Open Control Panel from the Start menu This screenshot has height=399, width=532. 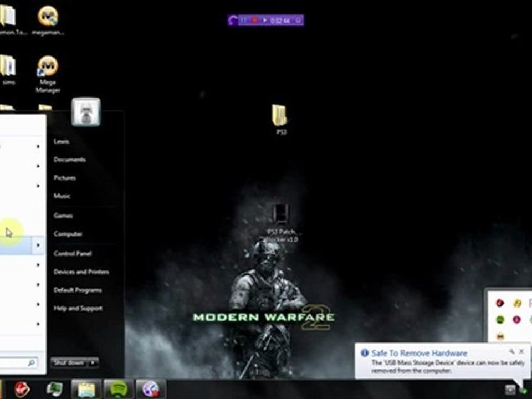pos(72,253)
